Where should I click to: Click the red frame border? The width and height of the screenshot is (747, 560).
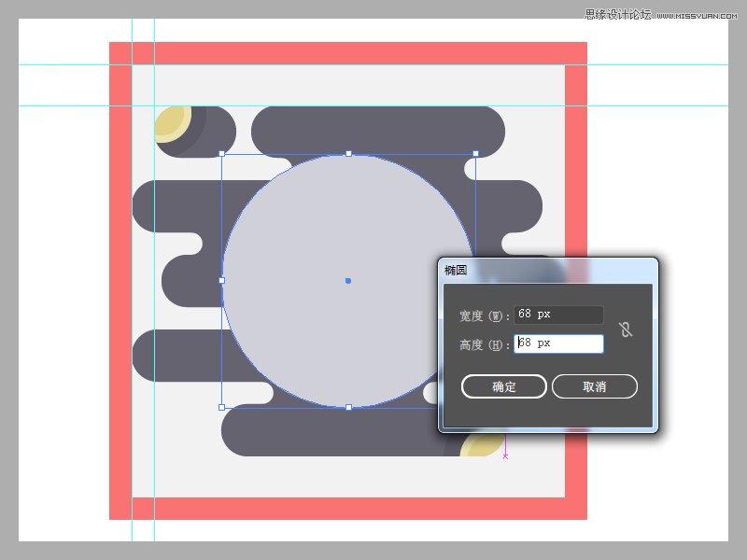click(348, 53)
